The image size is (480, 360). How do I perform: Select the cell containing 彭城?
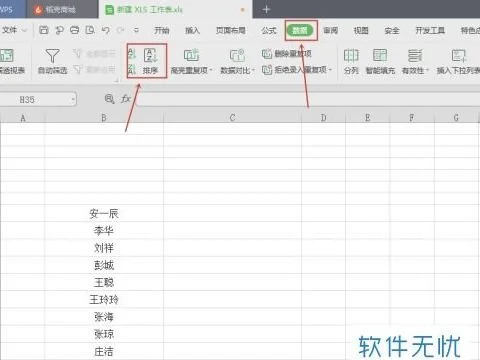[x=104, y=265]
